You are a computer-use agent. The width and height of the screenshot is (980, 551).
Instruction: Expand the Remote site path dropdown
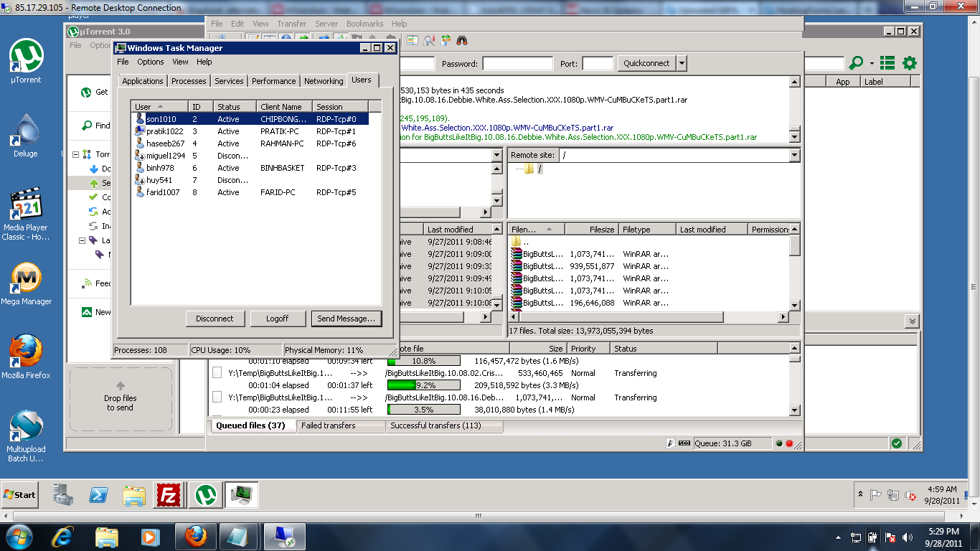point(794,155)
